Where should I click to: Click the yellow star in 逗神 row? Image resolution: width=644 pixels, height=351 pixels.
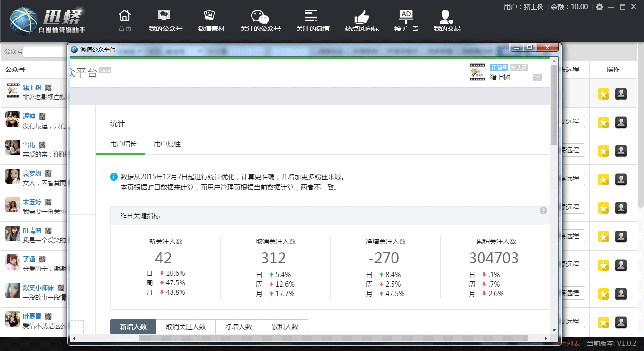[x=604, y=122]
